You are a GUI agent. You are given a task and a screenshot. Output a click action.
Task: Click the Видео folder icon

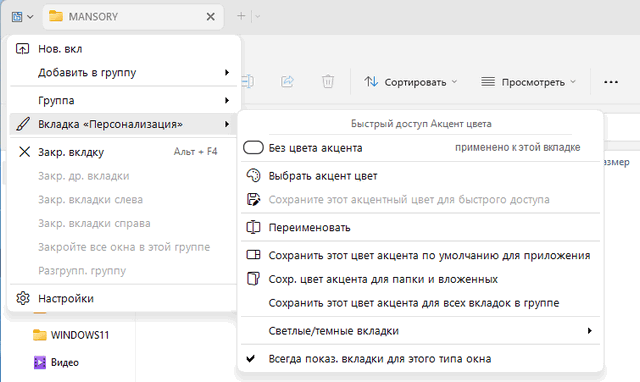tap(40, 362)
